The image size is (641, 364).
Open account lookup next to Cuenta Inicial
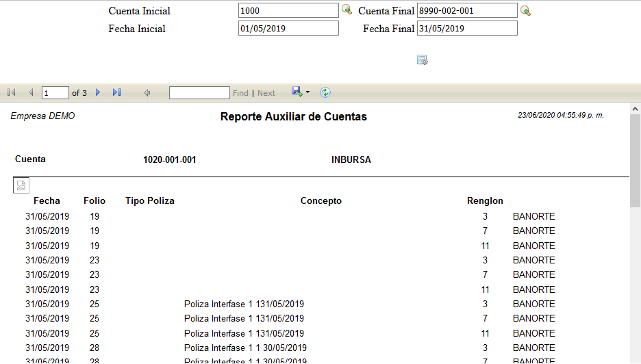[347, 10]
